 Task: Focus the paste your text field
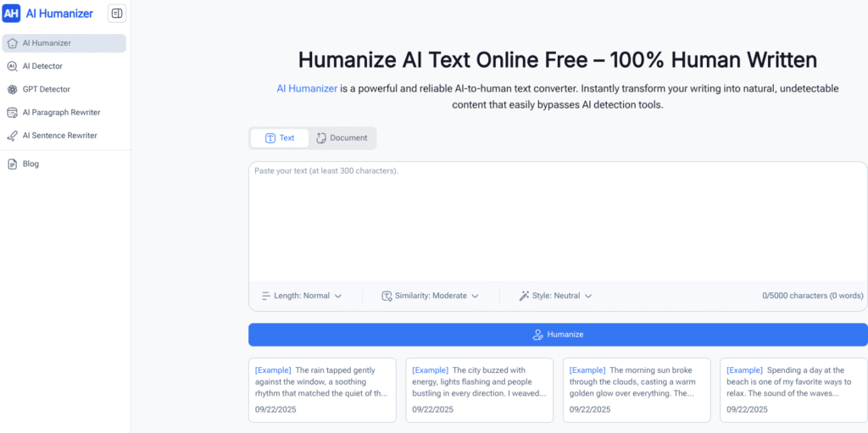[557, 220]
